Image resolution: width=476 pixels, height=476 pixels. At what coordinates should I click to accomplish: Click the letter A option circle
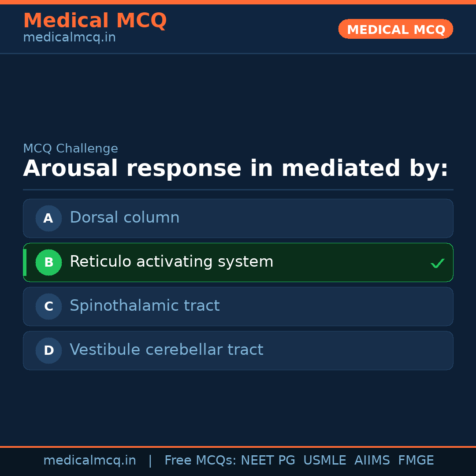(48, 218)
